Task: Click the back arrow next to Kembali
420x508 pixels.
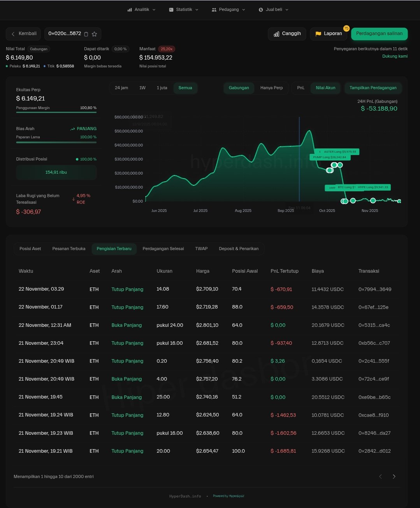Action: point(13,34)
